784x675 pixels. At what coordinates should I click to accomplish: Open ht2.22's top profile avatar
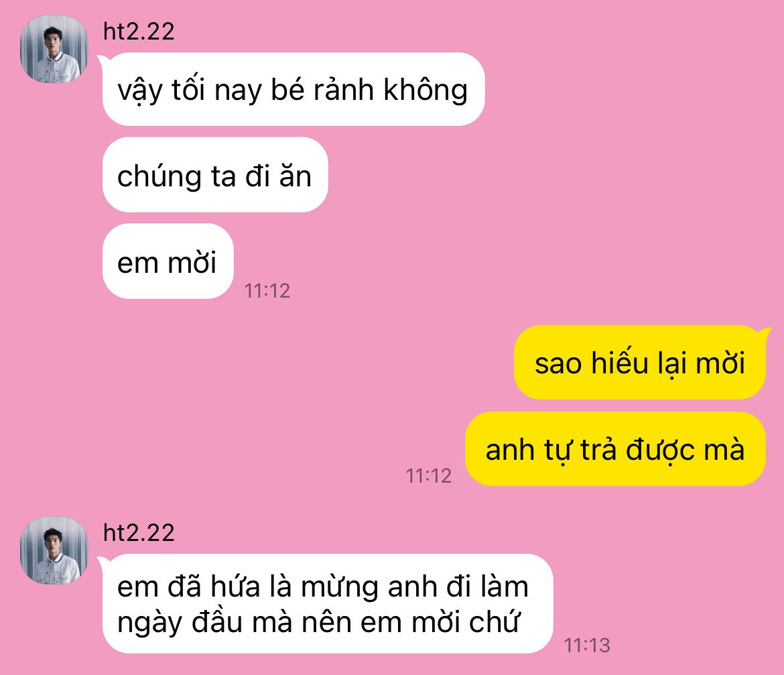click(x=54, y=49)
